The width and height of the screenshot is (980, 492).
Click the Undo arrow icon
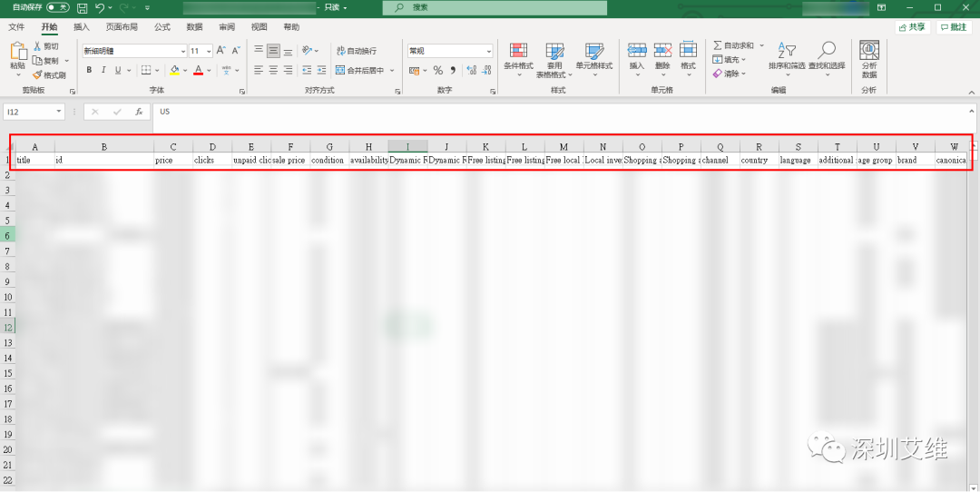pos(100,7)
